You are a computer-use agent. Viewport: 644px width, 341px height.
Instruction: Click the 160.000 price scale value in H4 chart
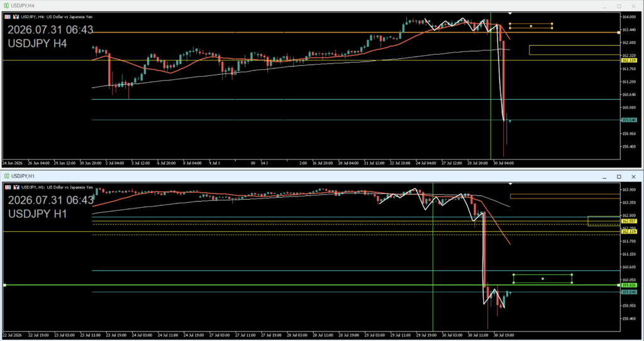pos(629,107)
